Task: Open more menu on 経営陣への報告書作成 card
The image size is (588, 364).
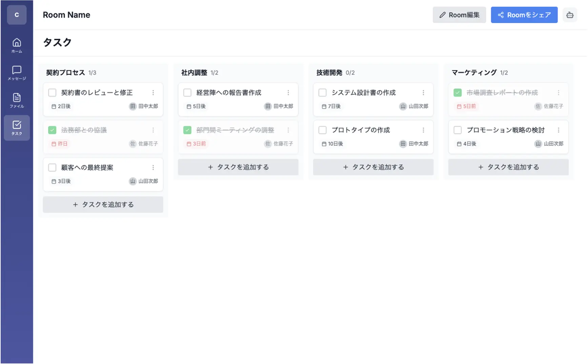Action: pyautogui.click(x=288, y=93)
